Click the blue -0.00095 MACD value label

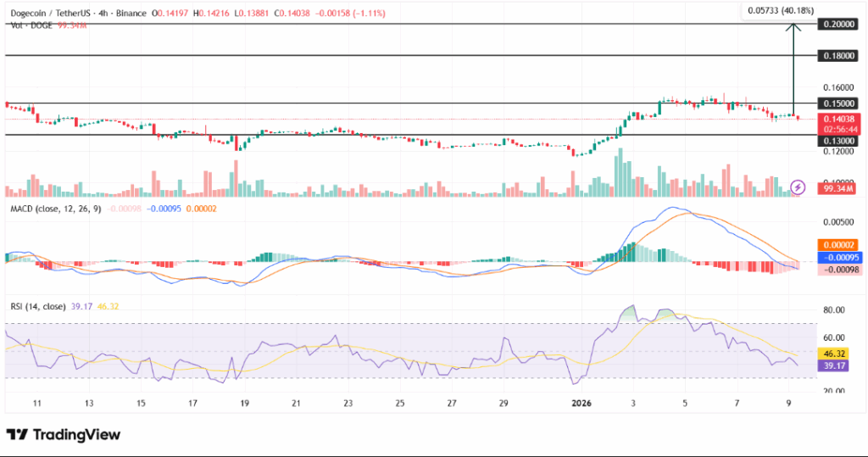[x=840, y=257]
